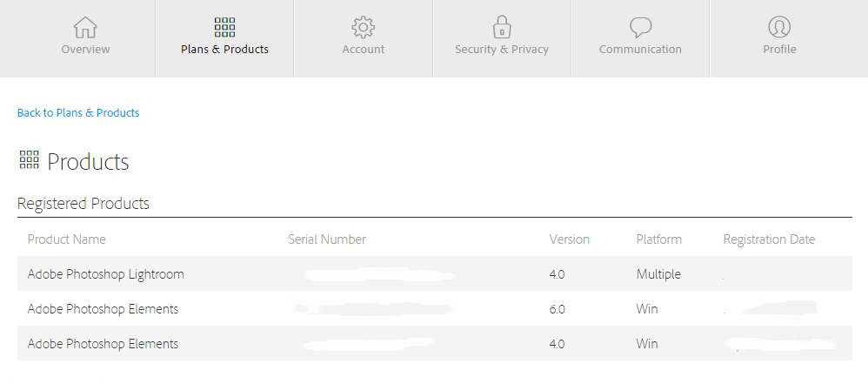Open the Account tab label
Image resolution: width=868 pixels, height=384 pixels.
(363, 50)
